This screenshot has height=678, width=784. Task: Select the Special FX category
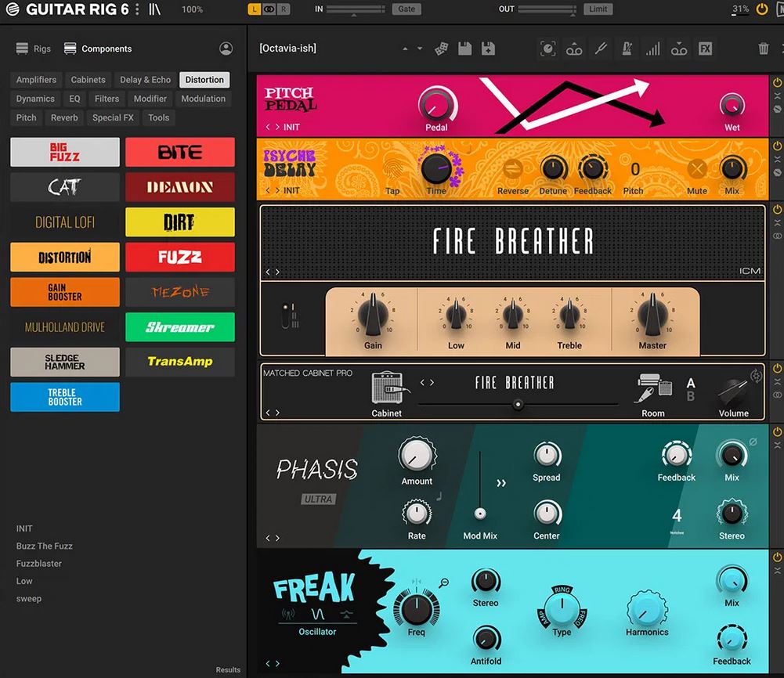[113, 117]
